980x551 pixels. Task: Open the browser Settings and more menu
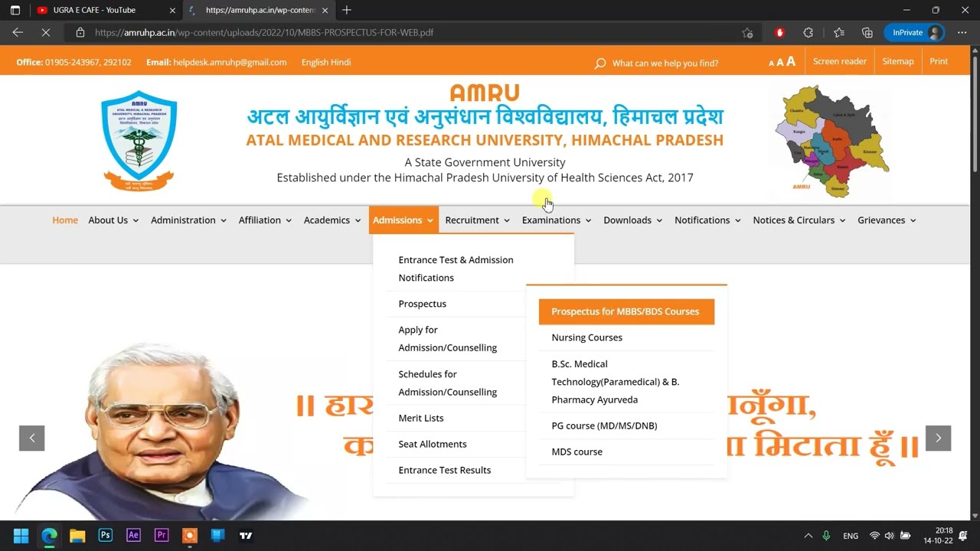962,33
